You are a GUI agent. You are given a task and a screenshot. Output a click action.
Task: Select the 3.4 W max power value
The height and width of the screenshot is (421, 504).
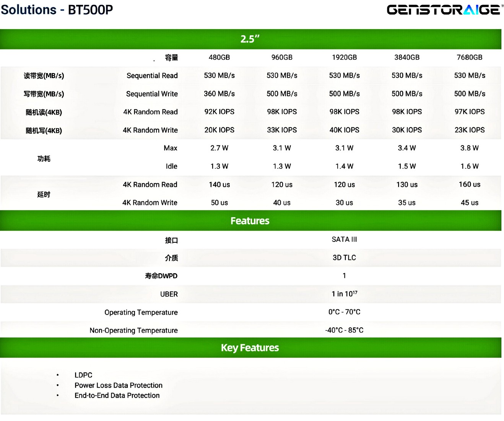coord(407,148)
